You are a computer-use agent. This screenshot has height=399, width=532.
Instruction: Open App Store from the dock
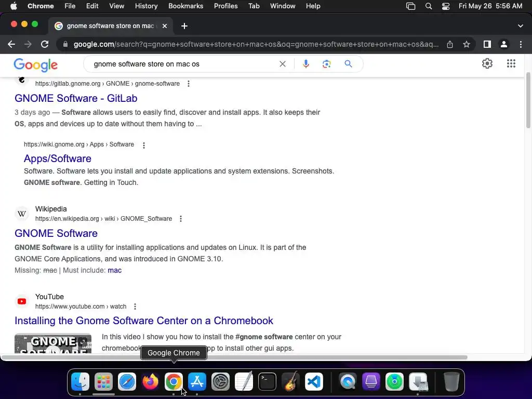[x=197, y=382]
